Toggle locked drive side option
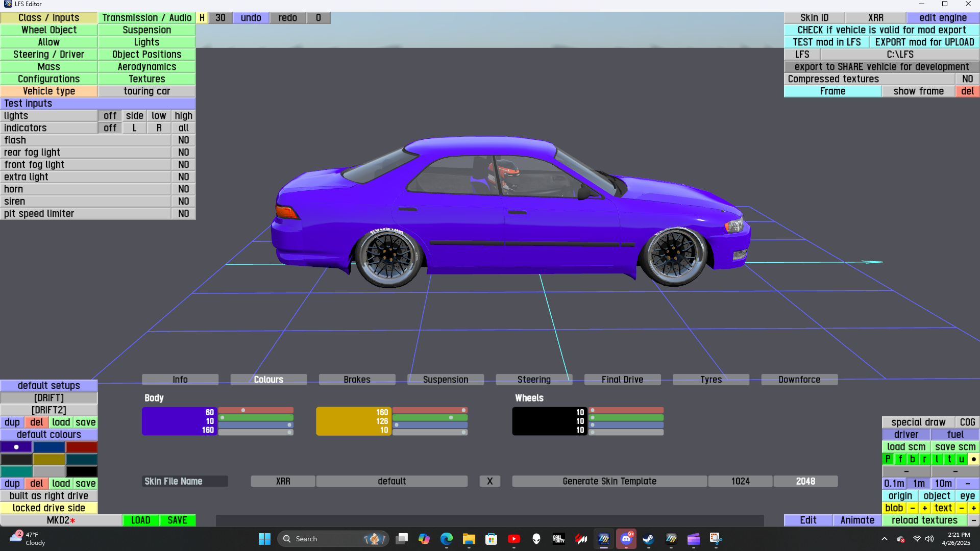 pyautogui.click(x=49, y=508)
